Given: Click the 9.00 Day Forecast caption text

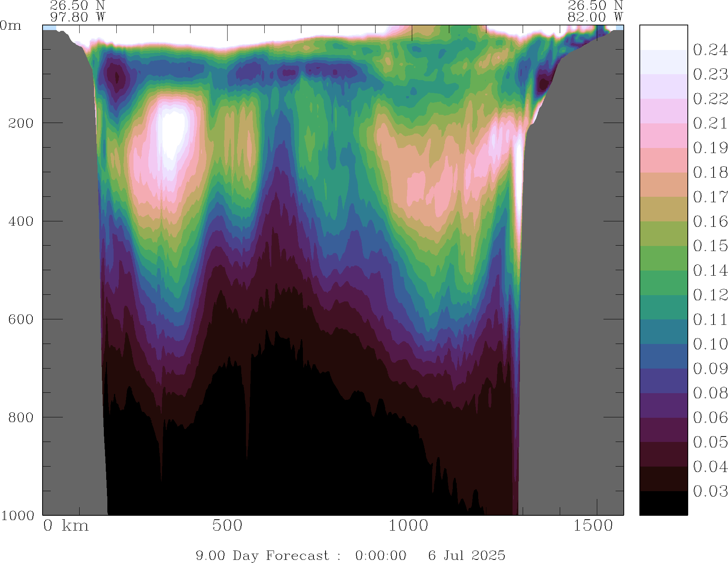Looking at the screenshot, I should click(x=262, y=555).
